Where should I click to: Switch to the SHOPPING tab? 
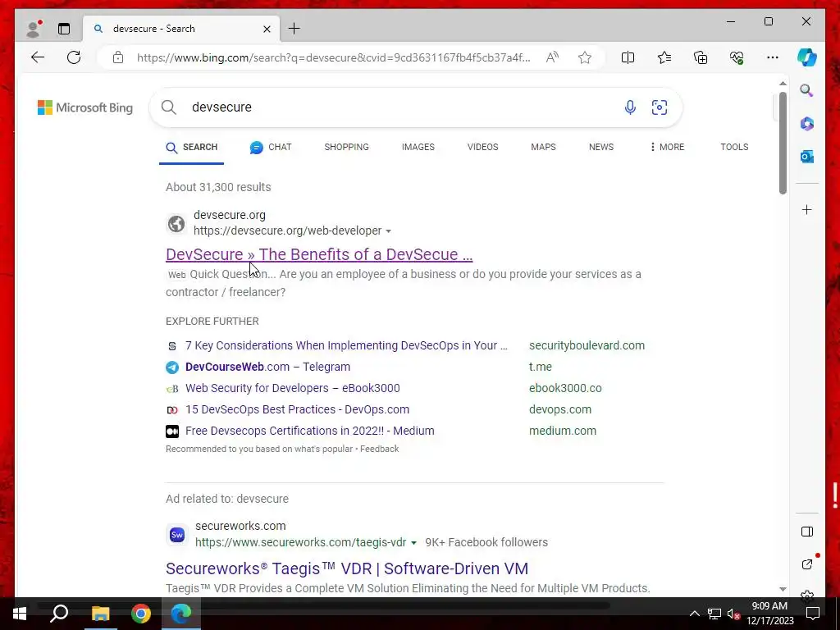click(x=347, y=147)
